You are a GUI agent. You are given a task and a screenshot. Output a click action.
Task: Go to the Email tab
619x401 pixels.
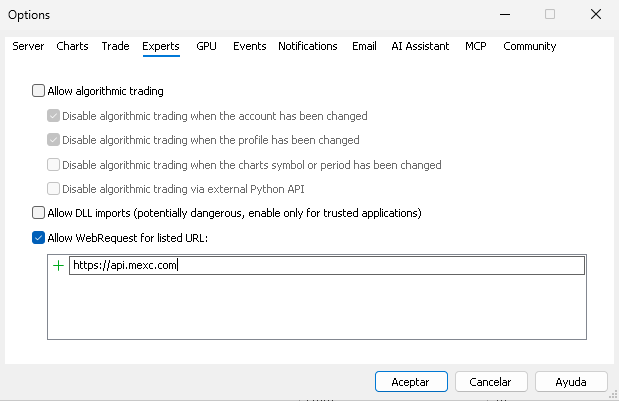coord(364,46)
